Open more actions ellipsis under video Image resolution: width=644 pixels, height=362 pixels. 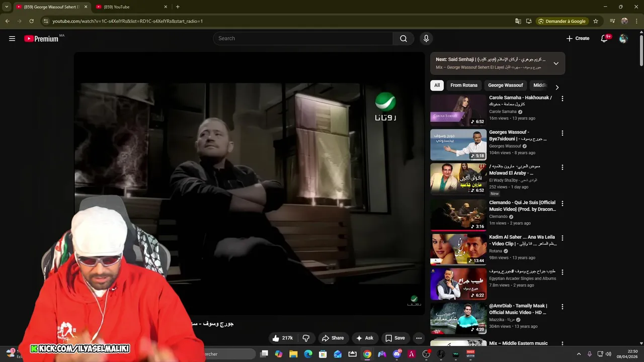point(419,338)
